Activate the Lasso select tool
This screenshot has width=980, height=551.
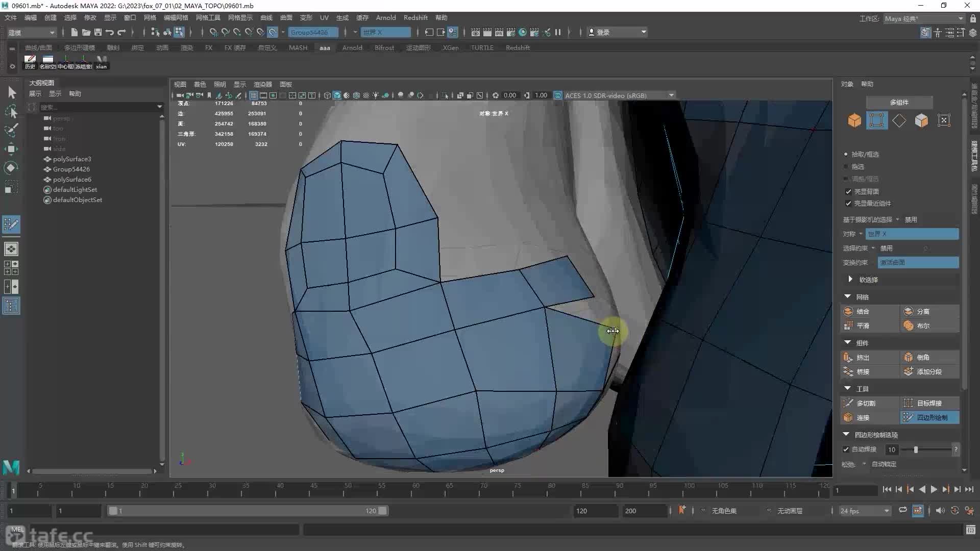pos(11,111)
